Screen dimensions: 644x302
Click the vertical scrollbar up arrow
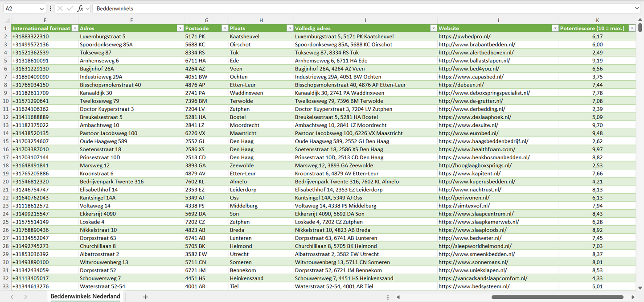tap(640, 20)
